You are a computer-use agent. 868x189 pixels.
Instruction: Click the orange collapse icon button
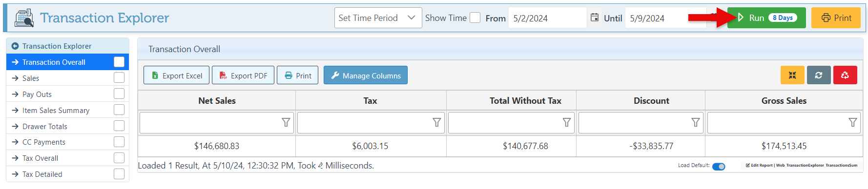[792, 75]
